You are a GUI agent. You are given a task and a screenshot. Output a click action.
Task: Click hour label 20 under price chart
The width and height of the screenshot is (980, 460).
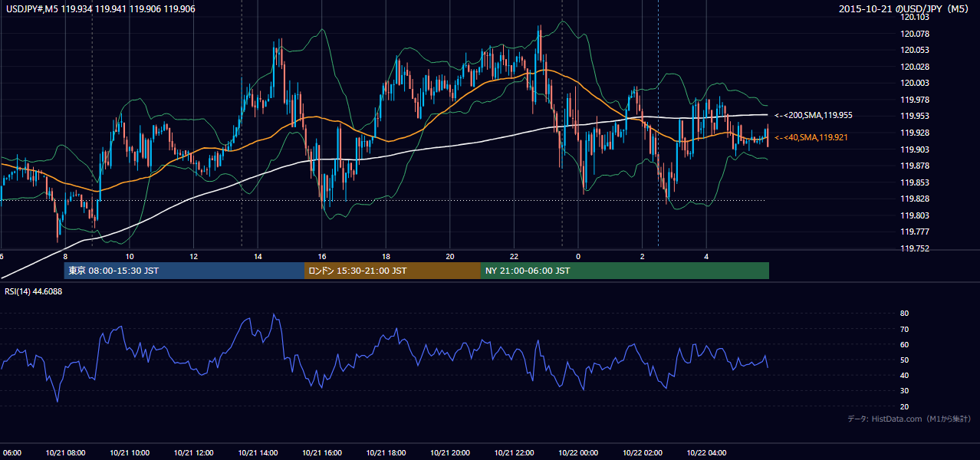point(450,256)
